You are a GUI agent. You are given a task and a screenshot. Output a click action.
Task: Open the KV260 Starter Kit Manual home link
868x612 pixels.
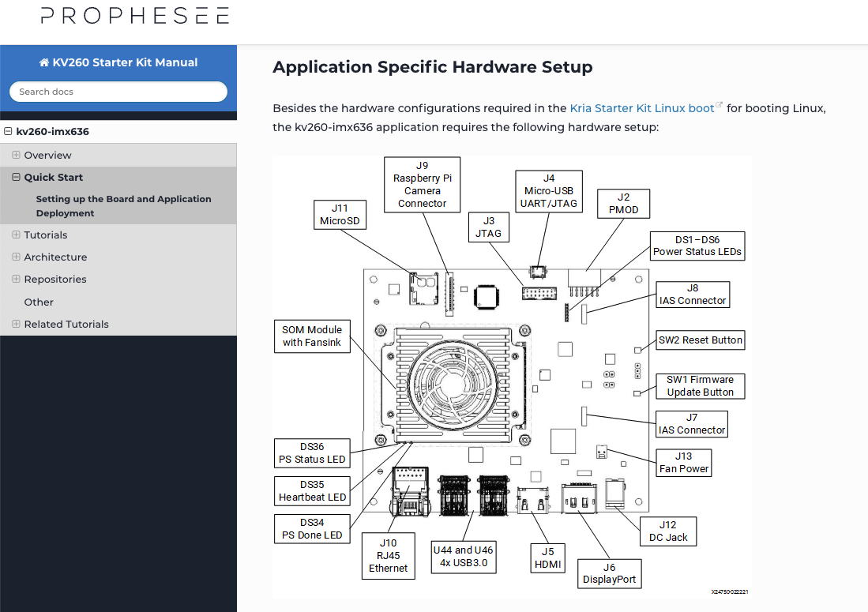tap(118, 62)
